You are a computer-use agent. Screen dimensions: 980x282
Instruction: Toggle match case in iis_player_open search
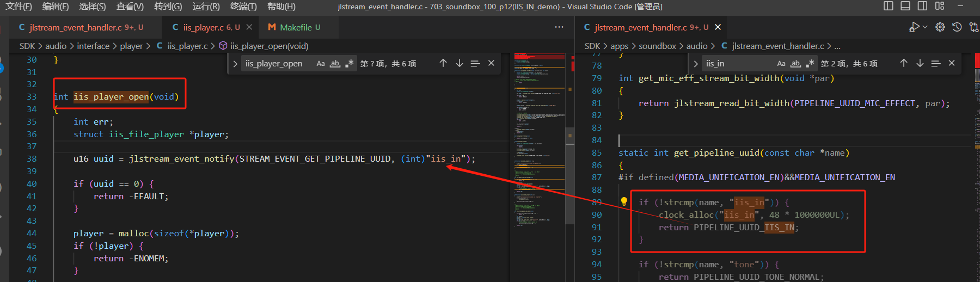(x=321, y=64)
